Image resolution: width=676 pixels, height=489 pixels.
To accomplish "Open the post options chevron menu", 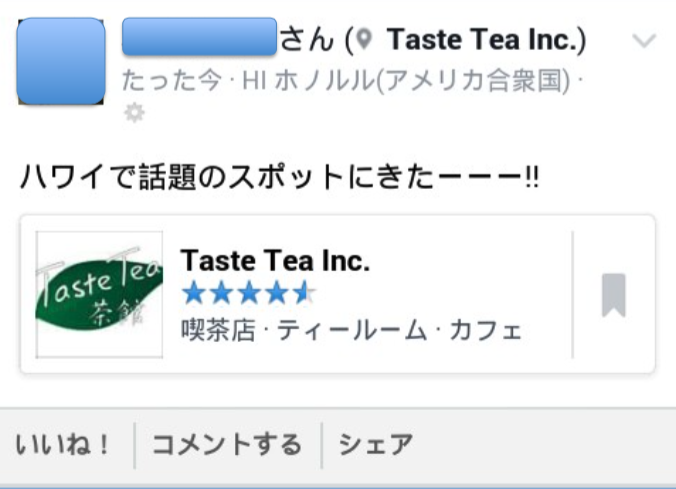I will 644,41.
